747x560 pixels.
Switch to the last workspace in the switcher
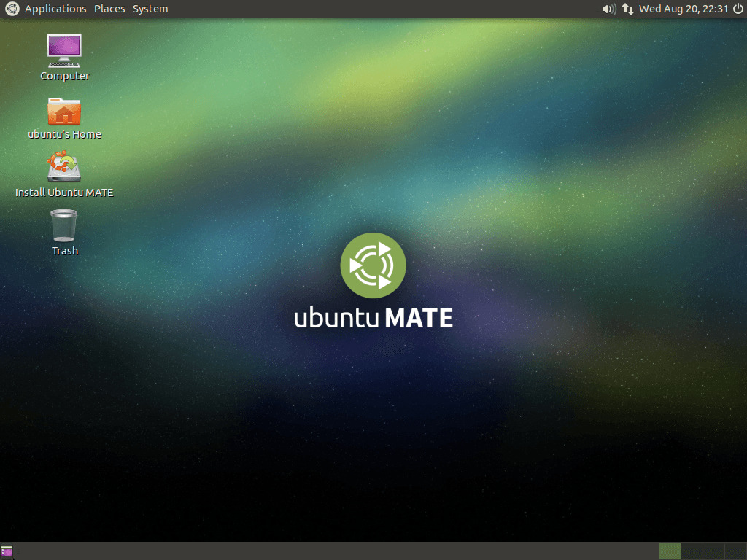[x=737, y=551]
